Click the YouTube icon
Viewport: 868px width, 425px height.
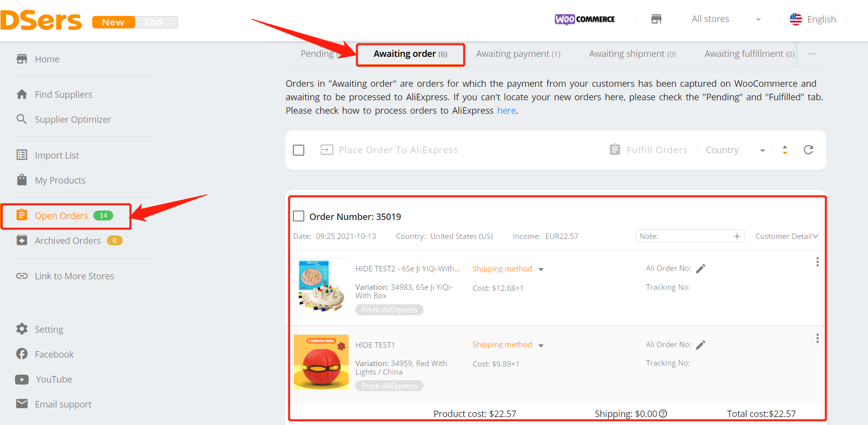[x=22, y=380]
